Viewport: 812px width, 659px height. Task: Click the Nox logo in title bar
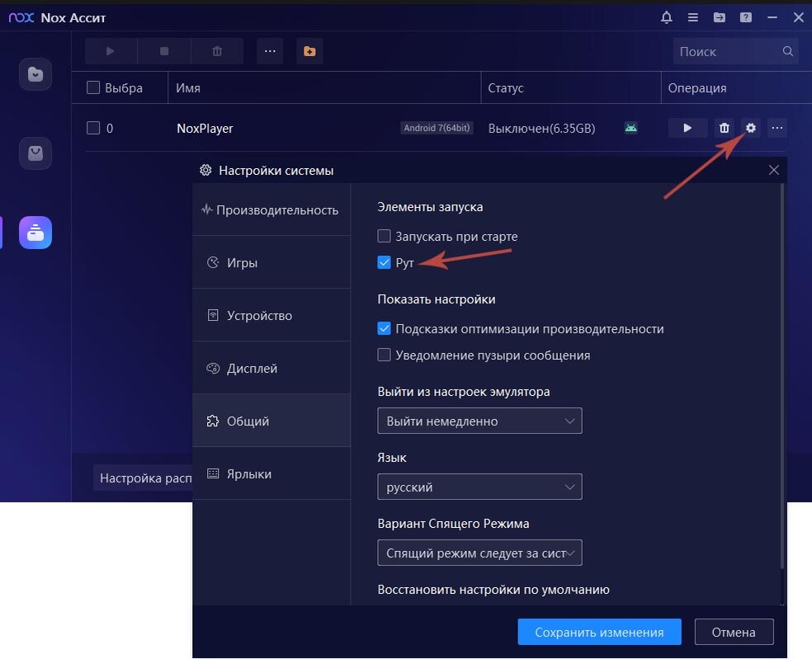pos(21,17)
